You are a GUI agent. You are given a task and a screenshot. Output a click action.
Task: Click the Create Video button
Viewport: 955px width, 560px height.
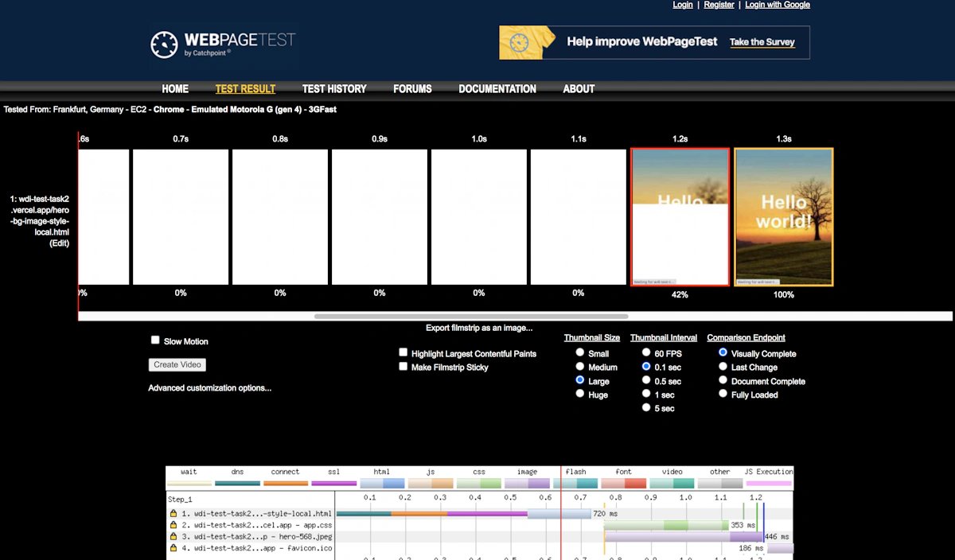(x=177, y=364)
